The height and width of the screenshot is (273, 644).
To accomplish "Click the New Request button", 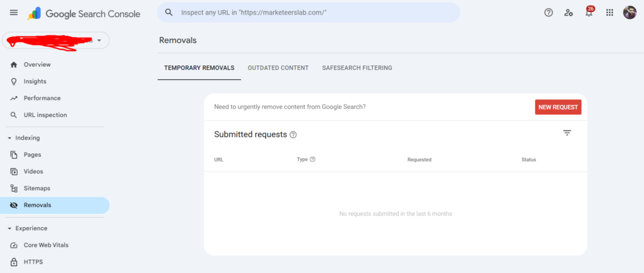I will tap(558, 107).
